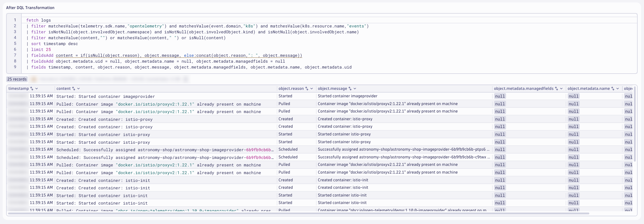Image resolution: width=644 pixels, height=224 pixels.
Task: Click message ending 'c9twx' Scheduled row
Action: point(404,157)
